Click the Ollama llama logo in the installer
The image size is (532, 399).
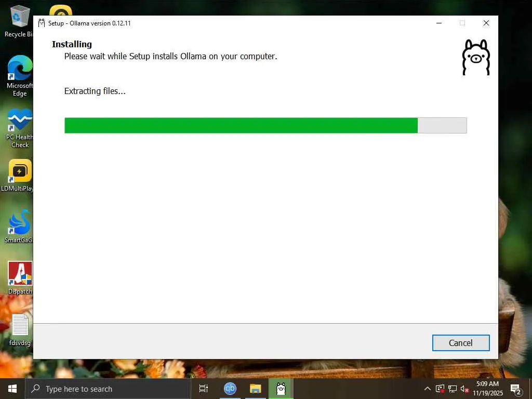(x=476, y=57)
